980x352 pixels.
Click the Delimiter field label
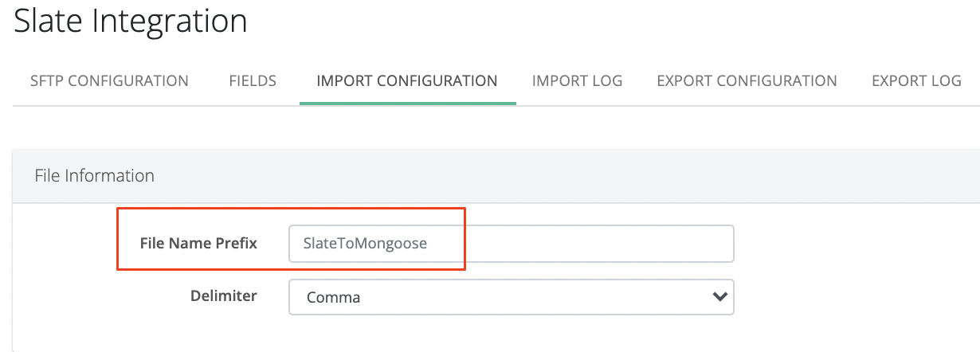pos(223,296)
